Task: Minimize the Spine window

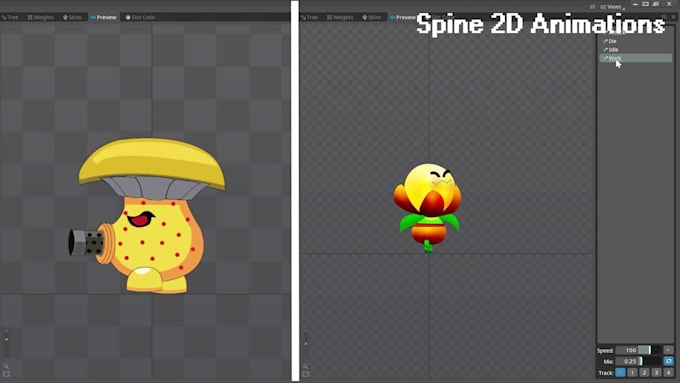Action: tap(635, 4)
